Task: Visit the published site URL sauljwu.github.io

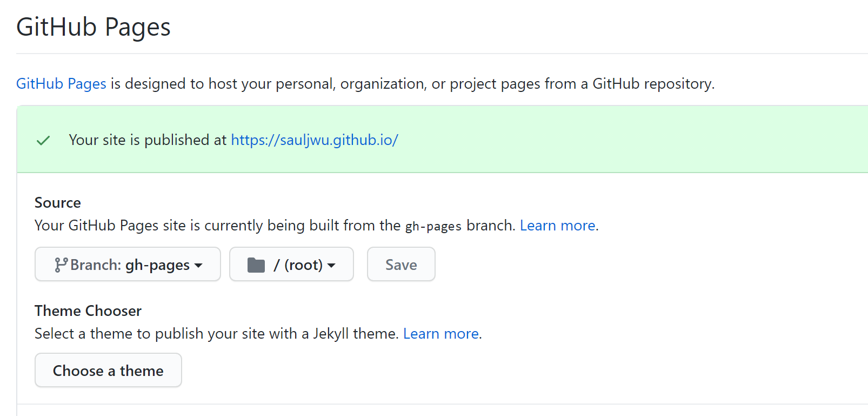Action: (315, 140)
